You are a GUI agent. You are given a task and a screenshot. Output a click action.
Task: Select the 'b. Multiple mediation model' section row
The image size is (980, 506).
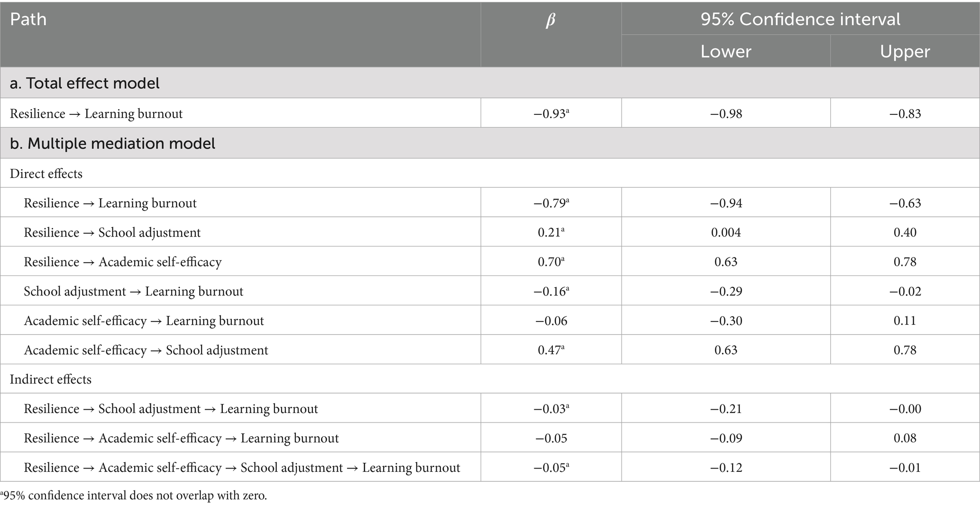[112, 143]
